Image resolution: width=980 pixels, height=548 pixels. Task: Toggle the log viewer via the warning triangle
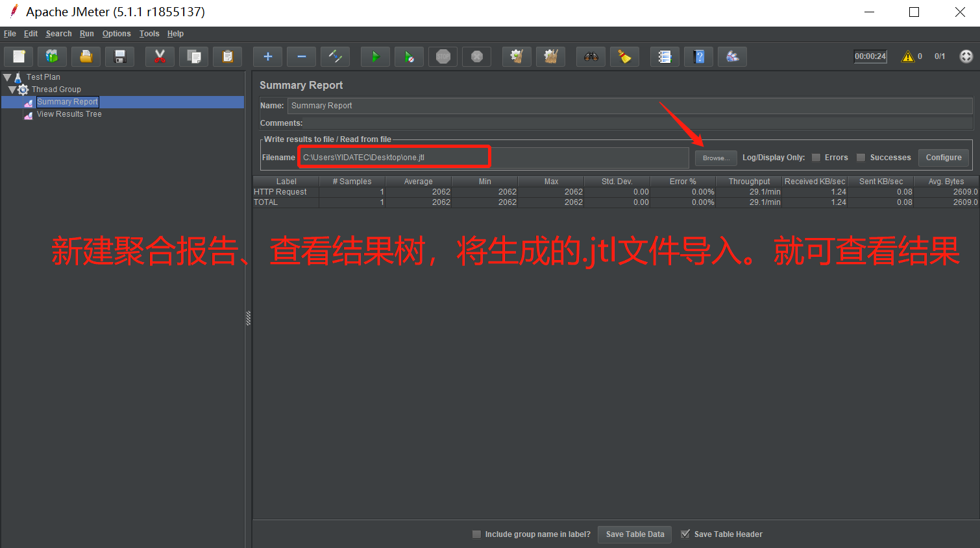tap(907, 56)
